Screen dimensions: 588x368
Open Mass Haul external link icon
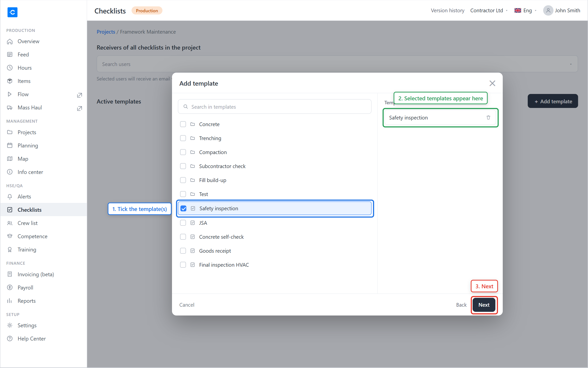(79, 108)
